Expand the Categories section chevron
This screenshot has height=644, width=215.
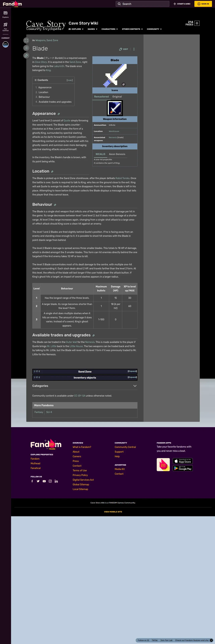135,386
